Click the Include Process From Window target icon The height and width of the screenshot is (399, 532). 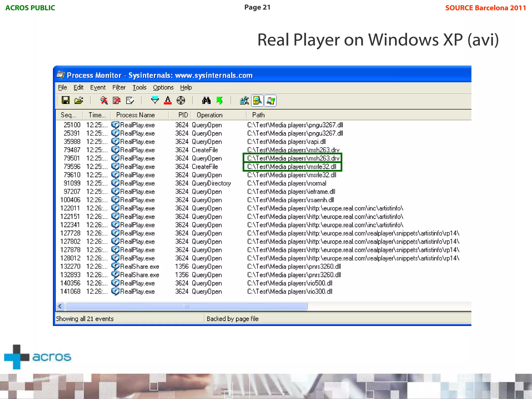click(181, 100)
